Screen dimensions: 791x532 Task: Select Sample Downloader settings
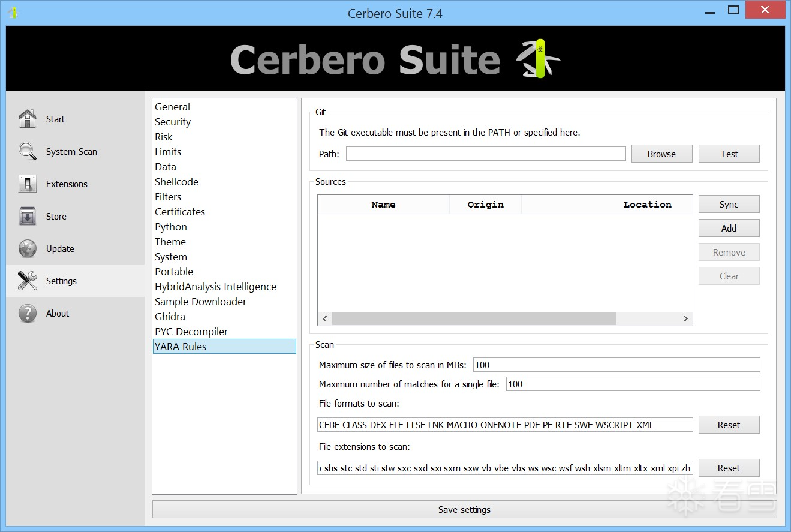[224, 302]
